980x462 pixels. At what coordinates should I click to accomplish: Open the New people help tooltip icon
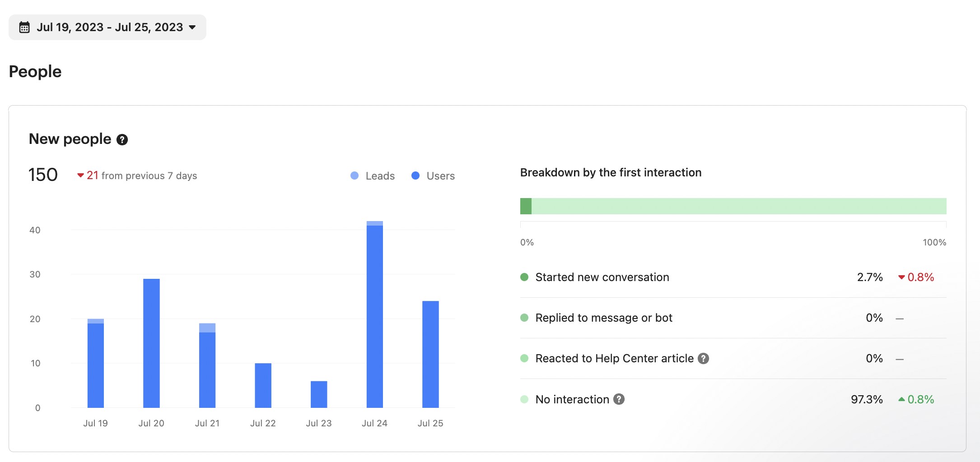tap(121, 139)
